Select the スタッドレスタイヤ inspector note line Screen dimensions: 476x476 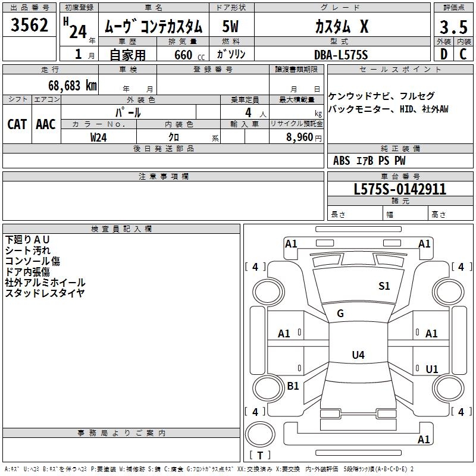point(45,293)
